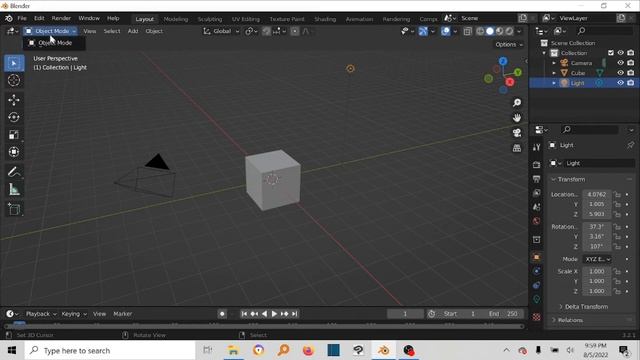Viewport: 640px width, 360px height.
Task: Select the Measure tool
Action: pyautogui.click(x=14, y=189)
